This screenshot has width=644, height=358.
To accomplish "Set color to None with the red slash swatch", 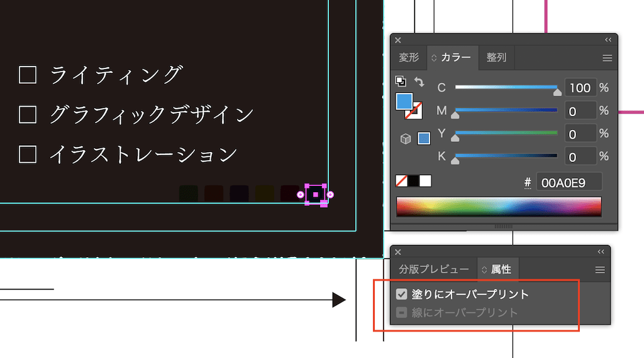I will (401, 181).
